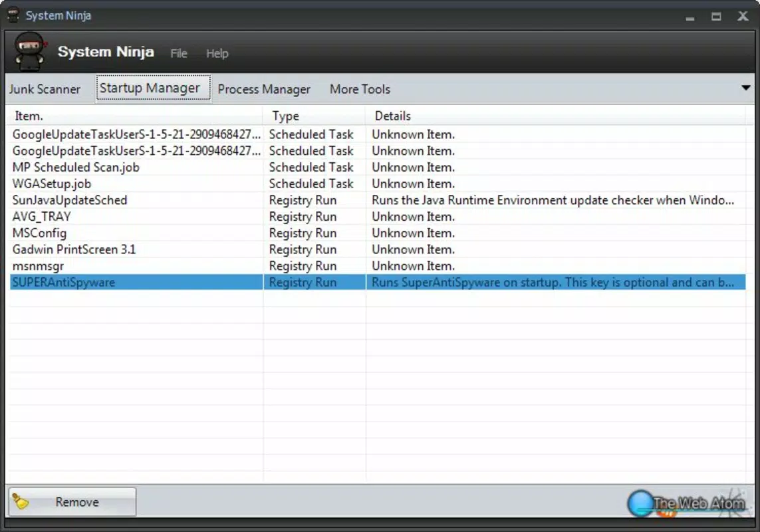The image size is (760, 532).
Task: Open the File menu
Action: click(178, 53)
